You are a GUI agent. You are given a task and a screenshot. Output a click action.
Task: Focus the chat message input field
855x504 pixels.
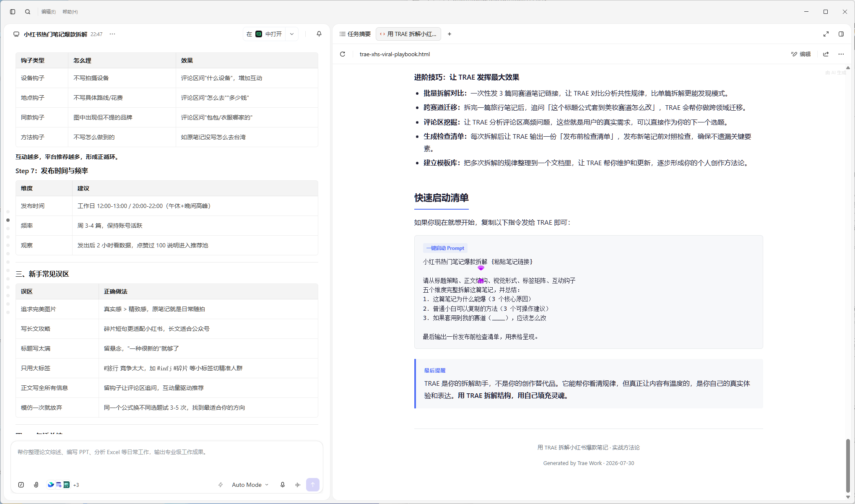pos(167,459)
